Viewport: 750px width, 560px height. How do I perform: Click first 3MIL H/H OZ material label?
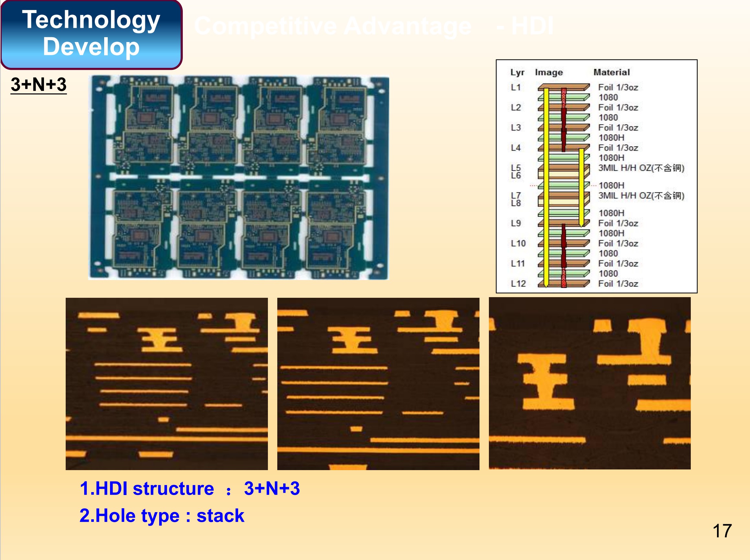pos(641,168)
